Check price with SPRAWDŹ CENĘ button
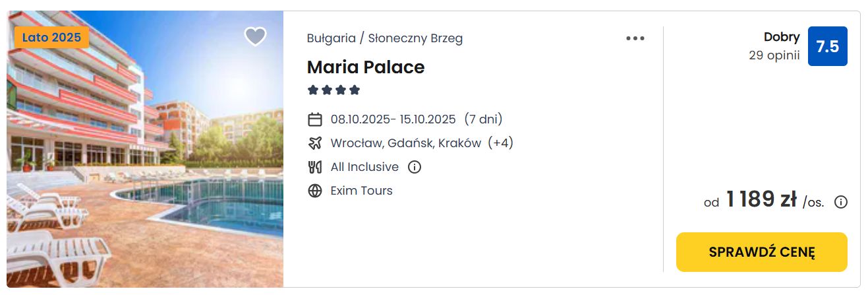 [x=762, y=252]
